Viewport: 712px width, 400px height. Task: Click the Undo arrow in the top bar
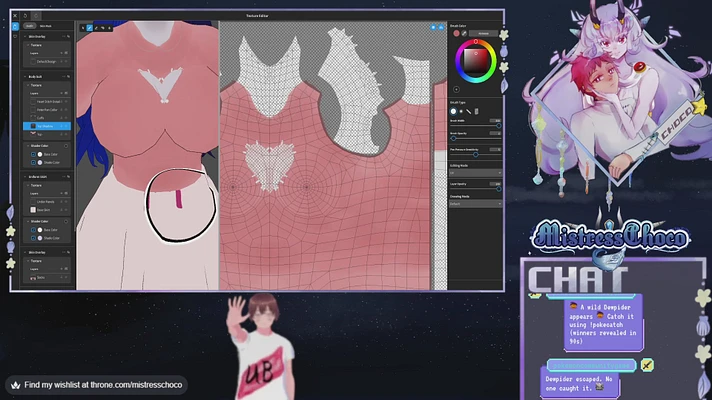pyautogui.click(x=25, y=15)
